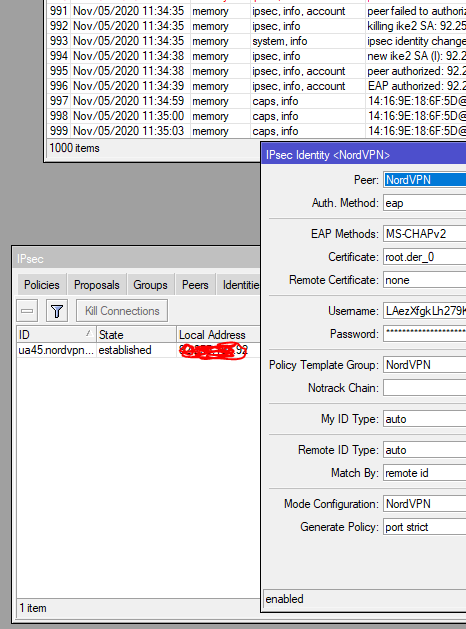This screenshot has height=629, width=466.
Task: Click the Local Address column header
Action: point(219,335)
